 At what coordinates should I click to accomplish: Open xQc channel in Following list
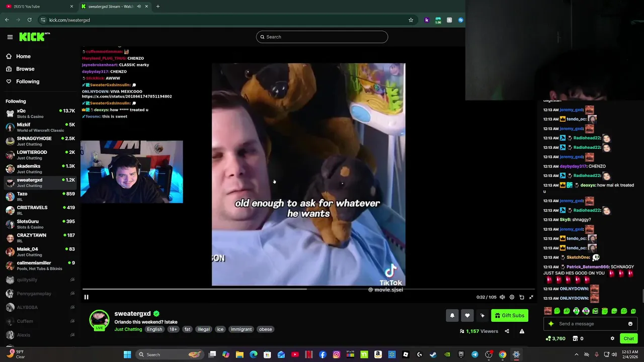point(39,114)
